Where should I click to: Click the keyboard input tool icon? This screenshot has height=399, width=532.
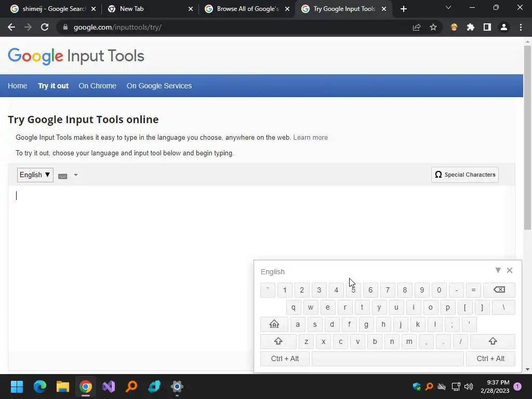click(63, 176)
